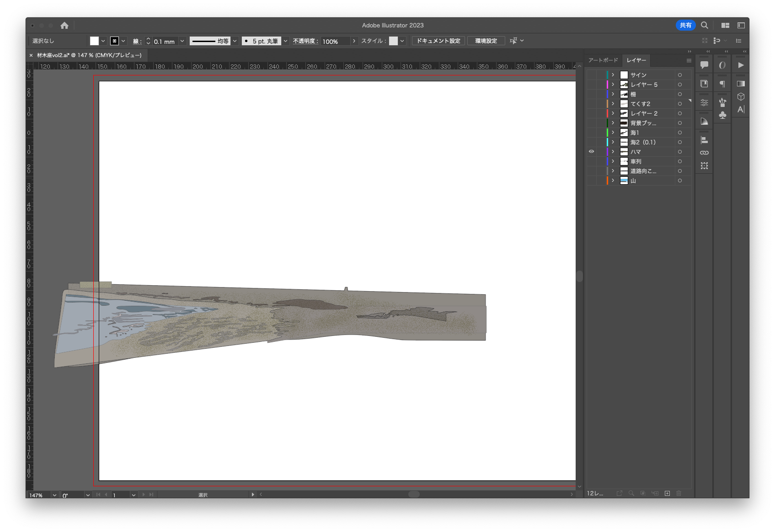The height and width of the screenshot is (532, 775).
Task: Toggle visibility of the 山 layer
Action: click(x=591, y=181)
